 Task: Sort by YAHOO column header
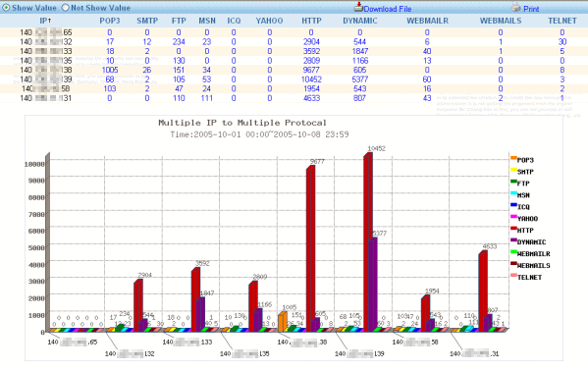269,21
